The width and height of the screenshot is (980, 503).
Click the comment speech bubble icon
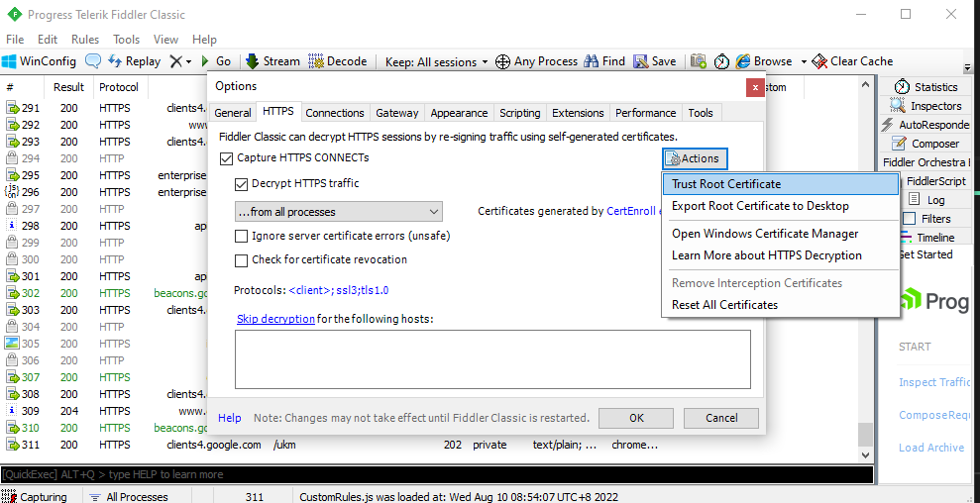pos(93,61)
